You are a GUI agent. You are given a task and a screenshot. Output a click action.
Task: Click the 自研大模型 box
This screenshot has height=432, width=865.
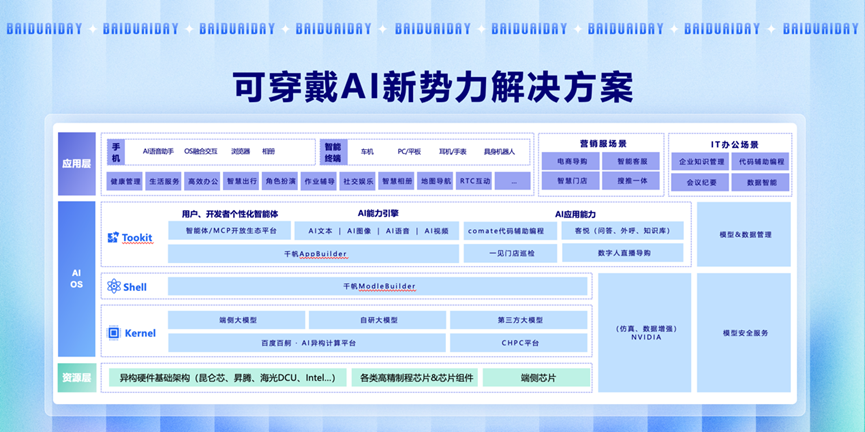(377, 320)
